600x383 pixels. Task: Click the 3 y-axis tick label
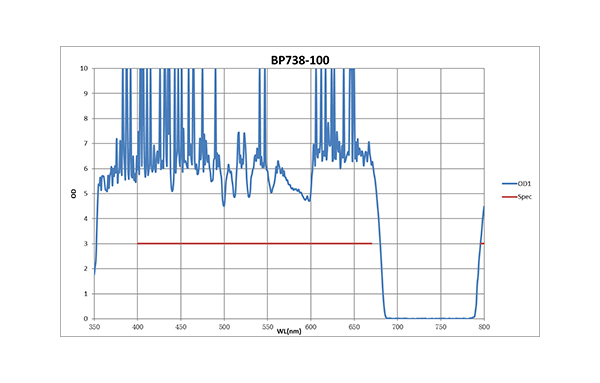86,244
